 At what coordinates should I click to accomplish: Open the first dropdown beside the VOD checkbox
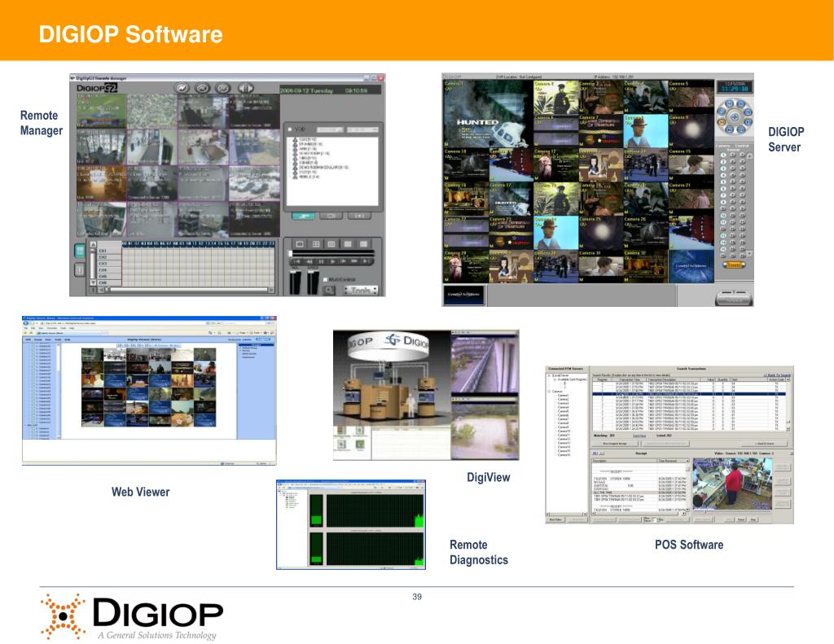coord(330,129)
